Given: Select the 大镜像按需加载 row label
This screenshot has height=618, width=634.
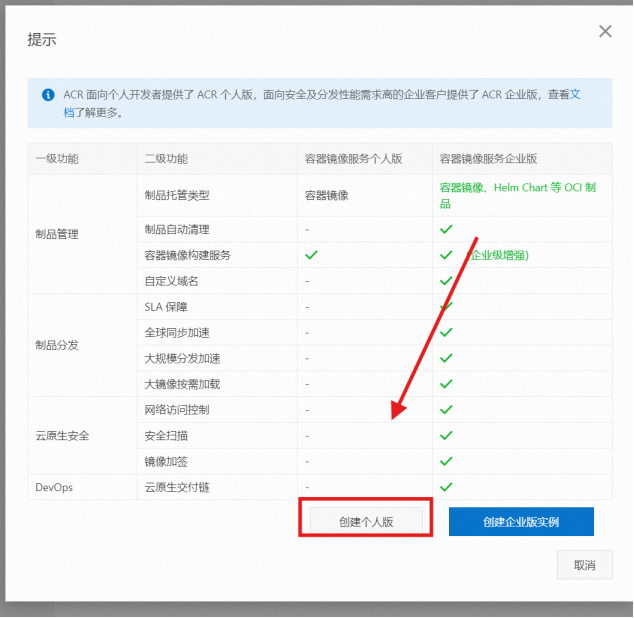Looking at the screenshot, I should pyautogui.click(x=182, y=384).
